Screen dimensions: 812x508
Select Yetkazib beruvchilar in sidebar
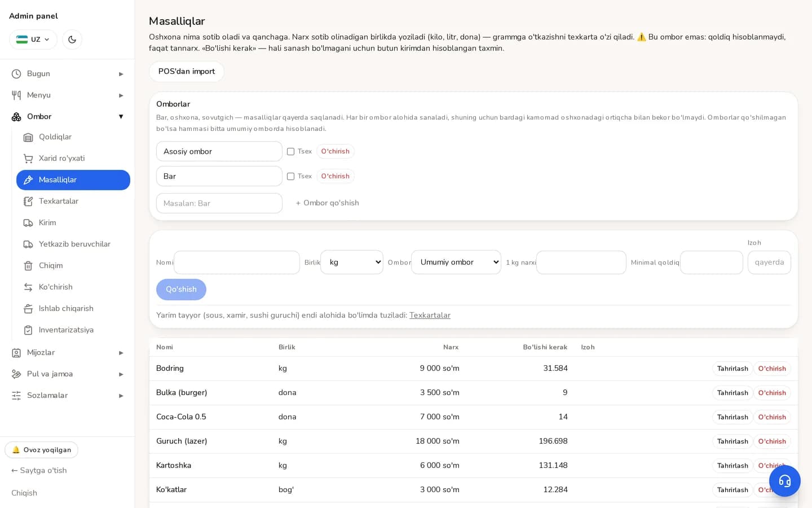click(x=73, y=244)
